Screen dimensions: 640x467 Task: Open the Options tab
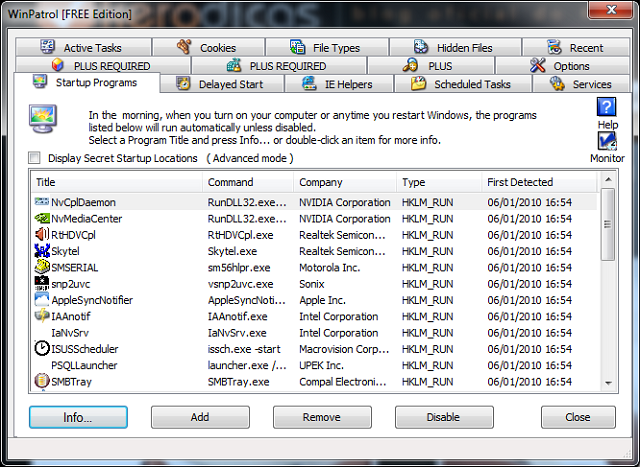[562, 66]
